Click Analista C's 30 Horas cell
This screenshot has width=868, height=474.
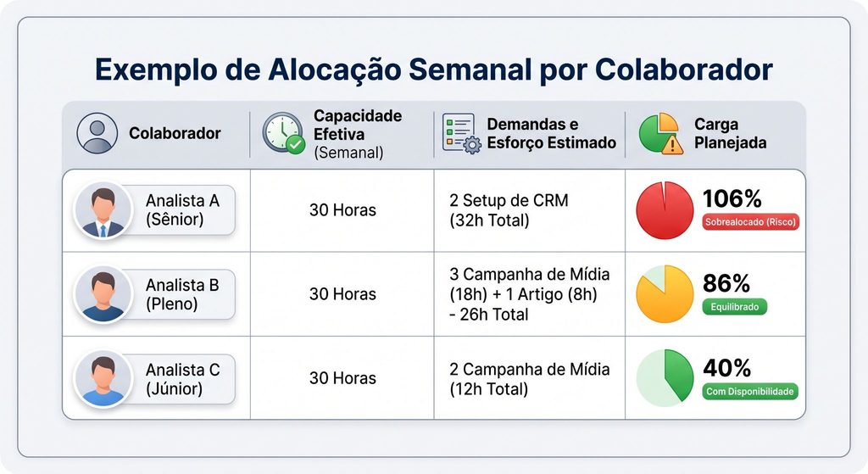click(342, 378)
